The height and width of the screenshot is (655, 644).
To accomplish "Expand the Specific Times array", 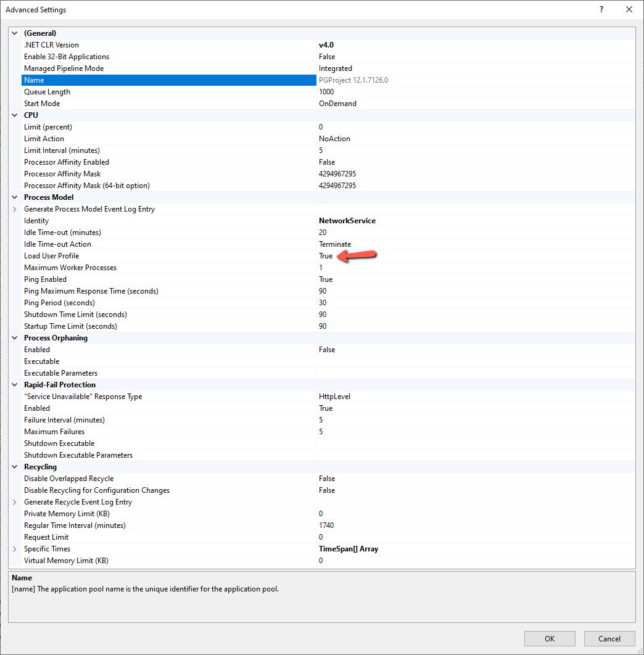I will 15,549.
